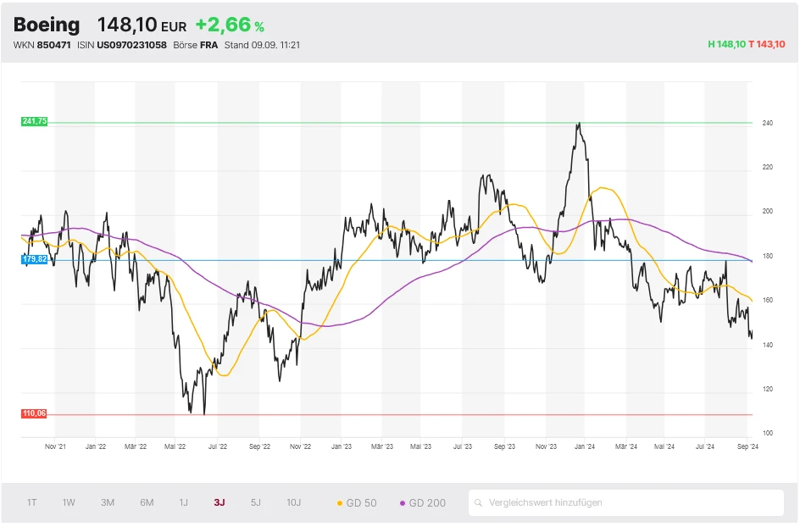Show the 3M chart period
Screen dimensions: 800x532
(x=108, y=502)
